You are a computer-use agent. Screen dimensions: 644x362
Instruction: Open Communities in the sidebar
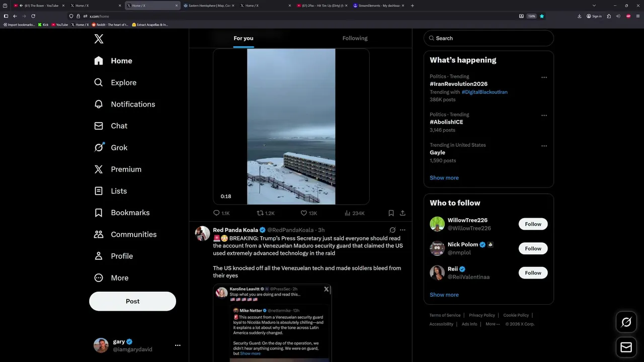(x=125, y=234)
